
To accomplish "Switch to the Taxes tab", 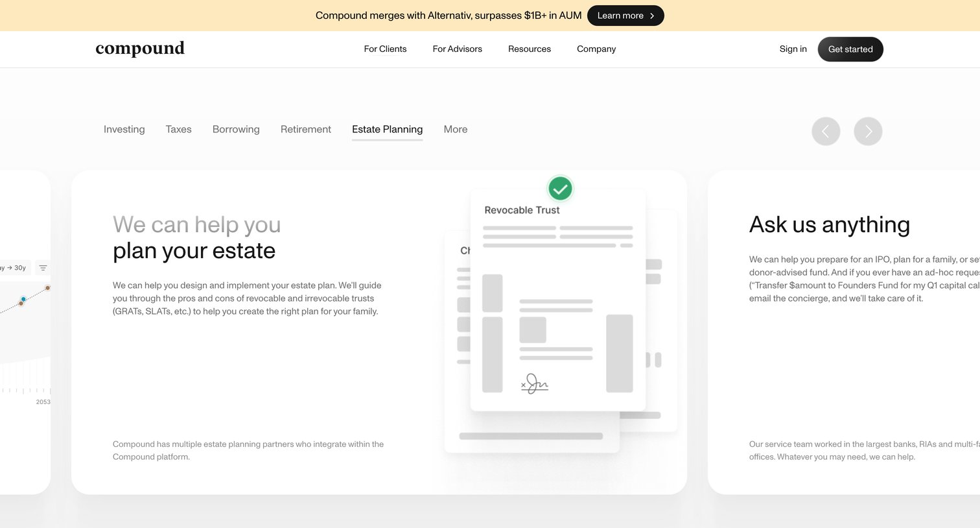I will click(x=179, y=129).
